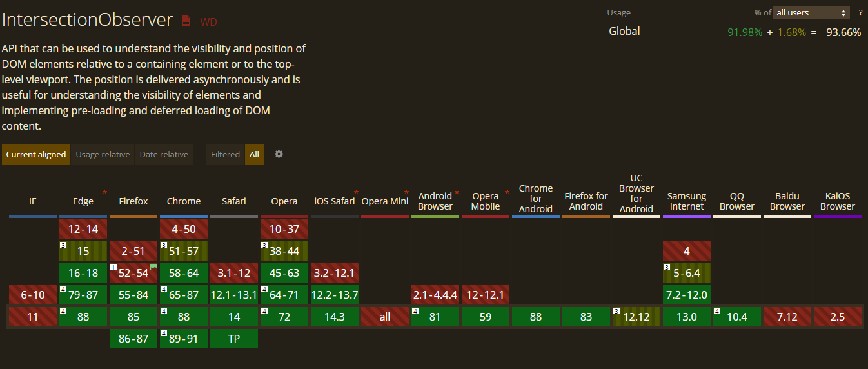Click the asterisk beside Opera Mini
Viewport: 868px width, 369px height.
[406, 193]
